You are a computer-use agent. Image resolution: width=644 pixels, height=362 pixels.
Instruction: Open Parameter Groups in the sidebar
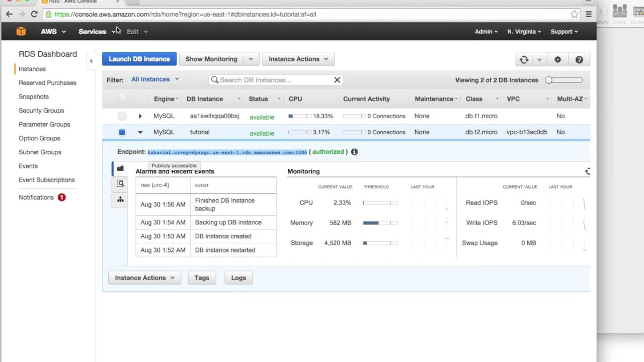[44, 124]
